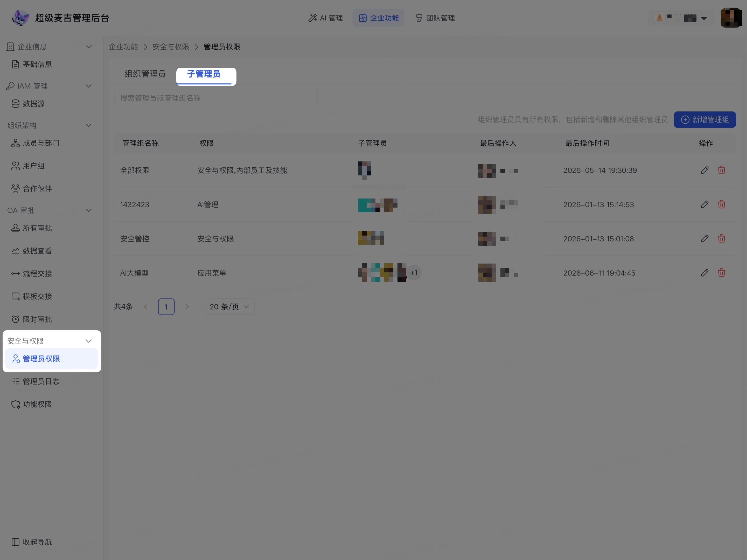This screenshot has height=560, width=747.
Task: Collapse the 组织架构 sidebar section
Action: pyautogui.click(x=88, y=126)
